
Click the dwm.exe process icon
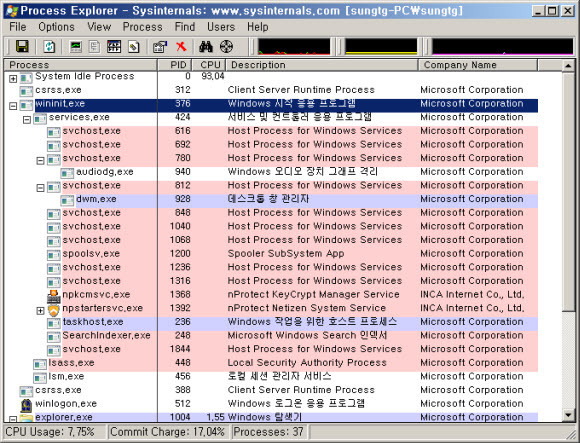(x=67, y=200)
